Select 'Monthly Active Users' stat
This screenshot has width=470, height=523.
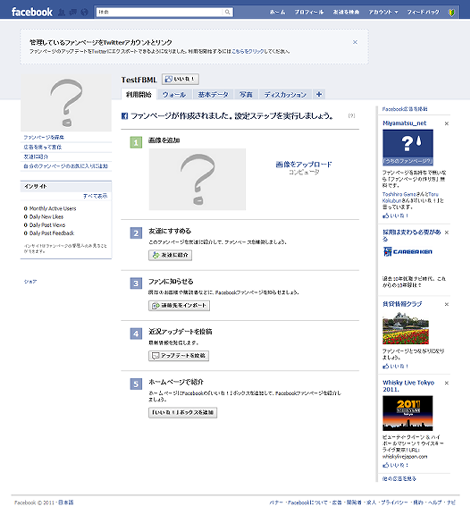(50, 208)
